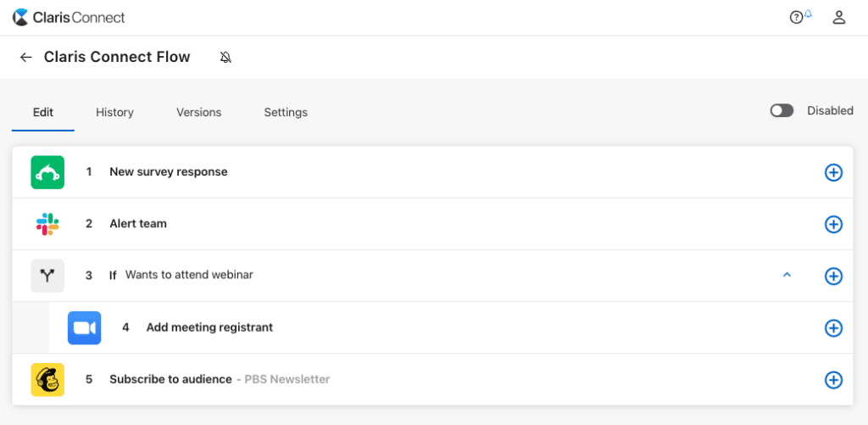The image size is (868, 425).
Task: Switch to the Settings tab
Action: coord(286,113)
